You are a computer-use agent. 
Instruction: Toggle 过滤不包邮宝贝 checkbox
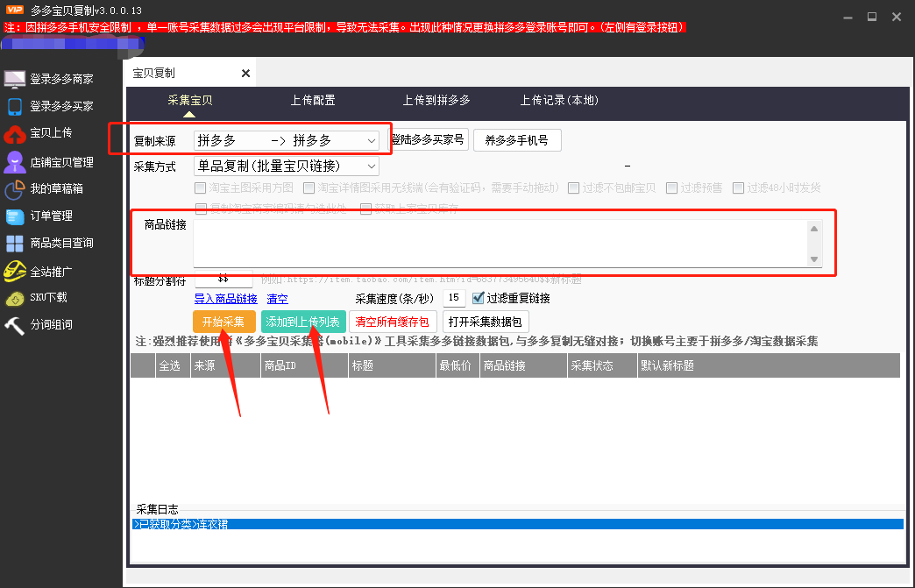(x=573, y=188)
